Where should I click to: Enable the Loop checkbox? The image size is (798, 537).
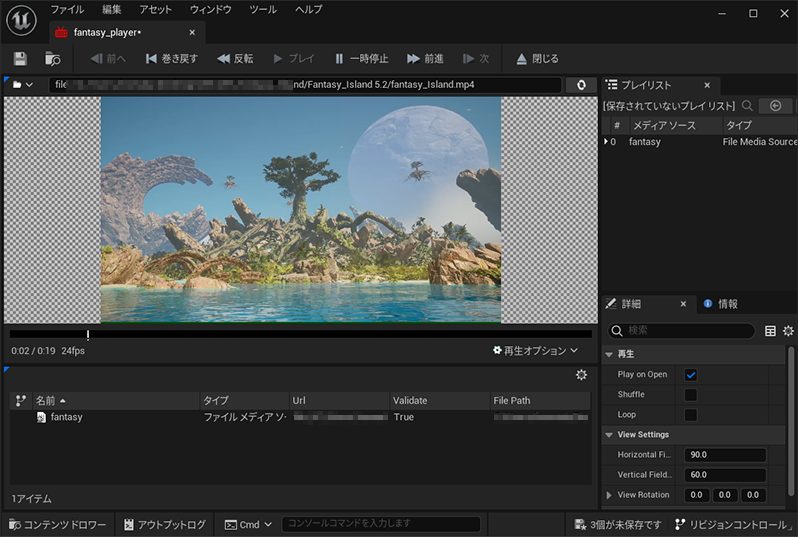(690, 414)
